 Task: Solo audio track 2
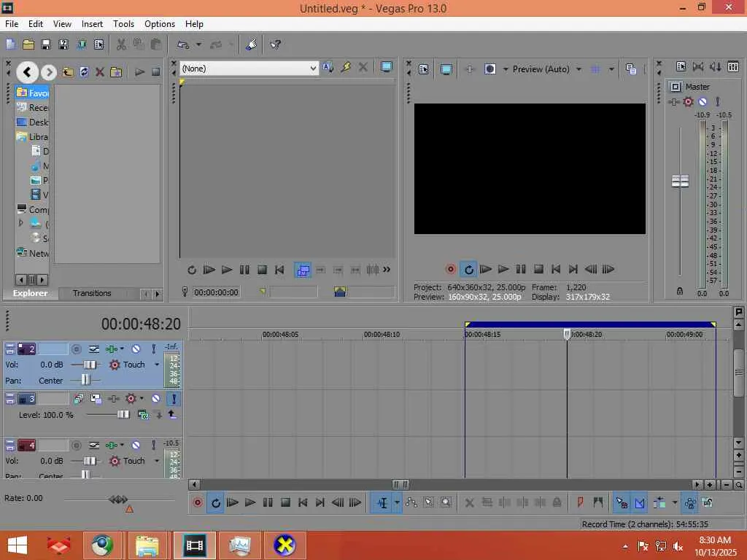coord(153,349)
